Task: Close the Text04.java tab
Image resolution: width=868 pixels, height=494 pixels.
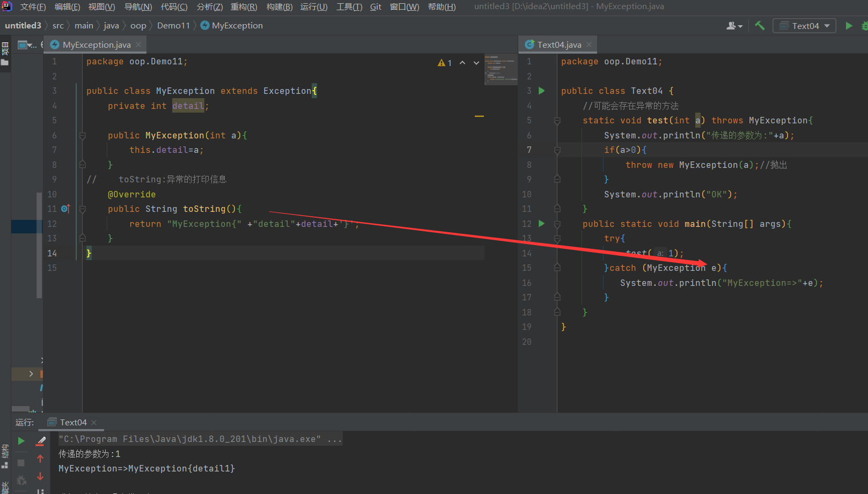Action: coord(589,45)
